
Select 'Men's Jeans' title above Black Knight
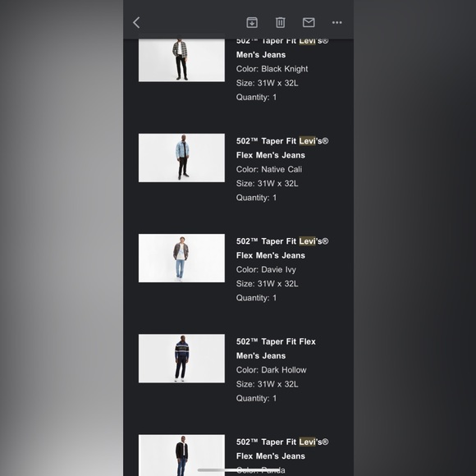coord(261,55)
